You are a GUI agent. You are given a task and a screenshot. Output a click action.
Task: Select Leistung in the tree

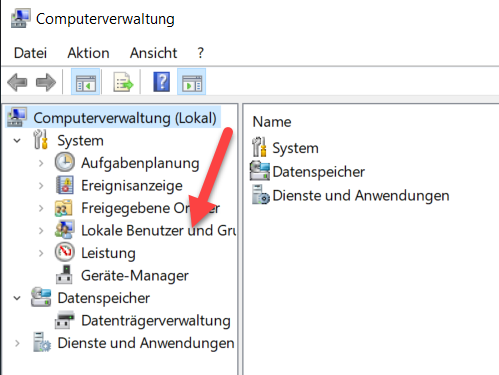(108, 253)
